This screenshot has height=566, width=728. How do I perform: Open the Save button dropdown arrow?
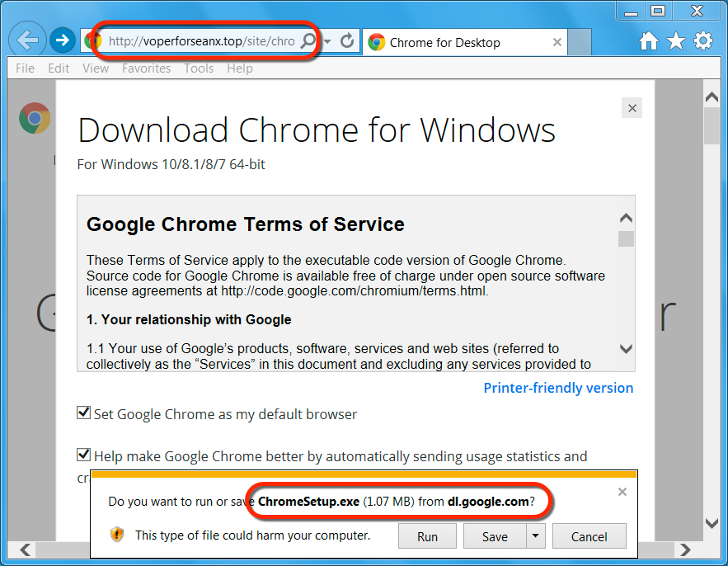click(x=536, y=535)
